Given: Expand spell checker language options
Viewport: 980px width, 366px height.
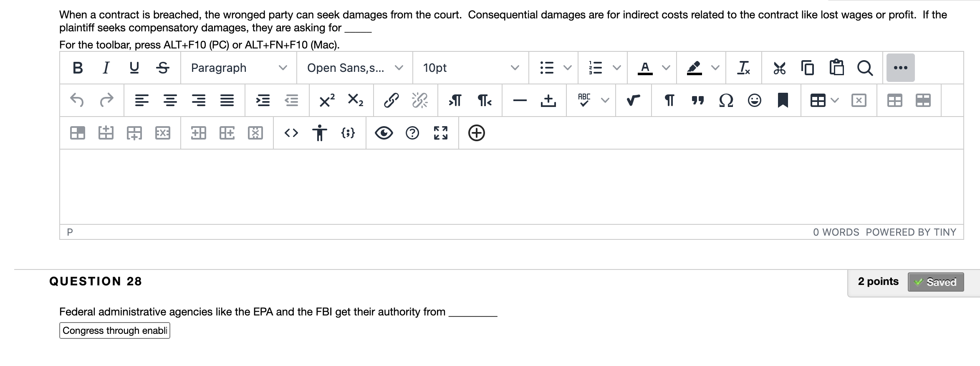Looking at the screenshot, I should click(x=605, y=100).
